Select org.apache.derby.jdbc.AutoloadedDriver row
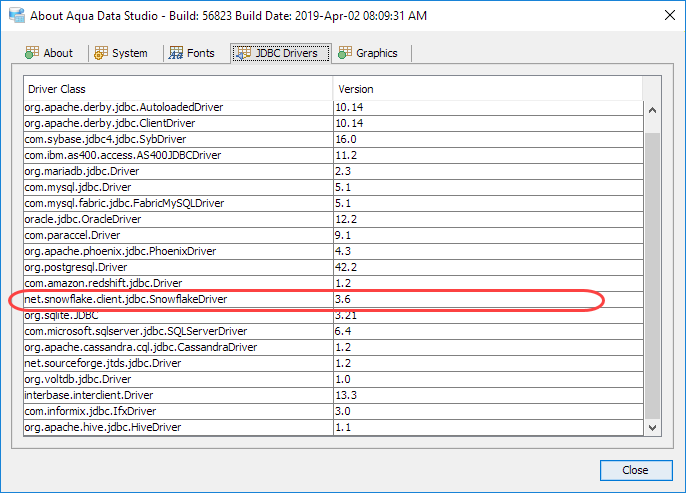Screen dimensions: 686x493 333,108
